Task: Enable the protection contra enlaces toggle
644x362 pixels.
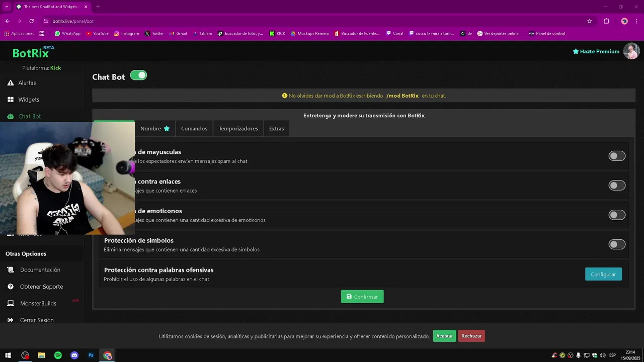Action: tap(617, 186)
